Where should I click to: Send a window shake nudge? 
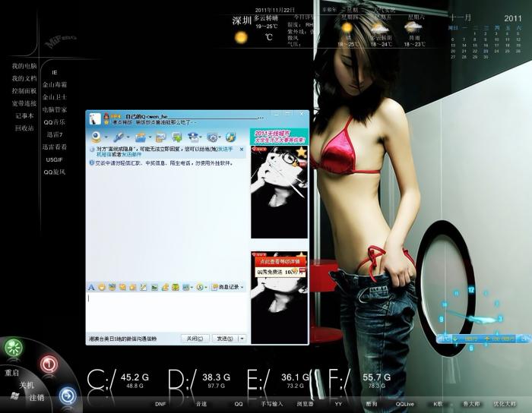(x=122, y=287)
